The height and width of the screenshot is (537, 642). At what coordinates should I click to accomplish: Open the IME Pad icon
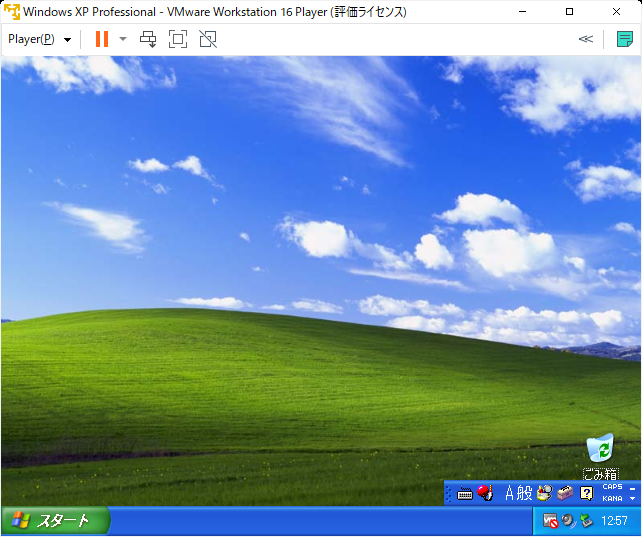(545, 493)
